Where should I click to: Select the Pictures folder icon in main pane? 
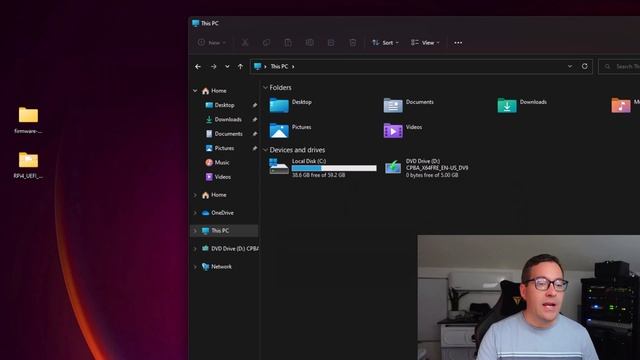(x=279, y=131)
